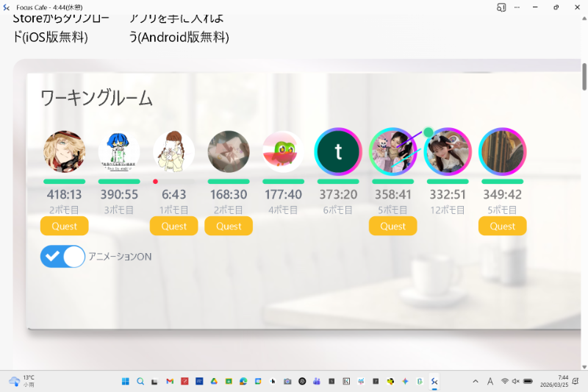The height and width of the screenshot is (392, 588).
Task: Click the Focus Cafe taskbar icon
Action: tap(434, 382)
